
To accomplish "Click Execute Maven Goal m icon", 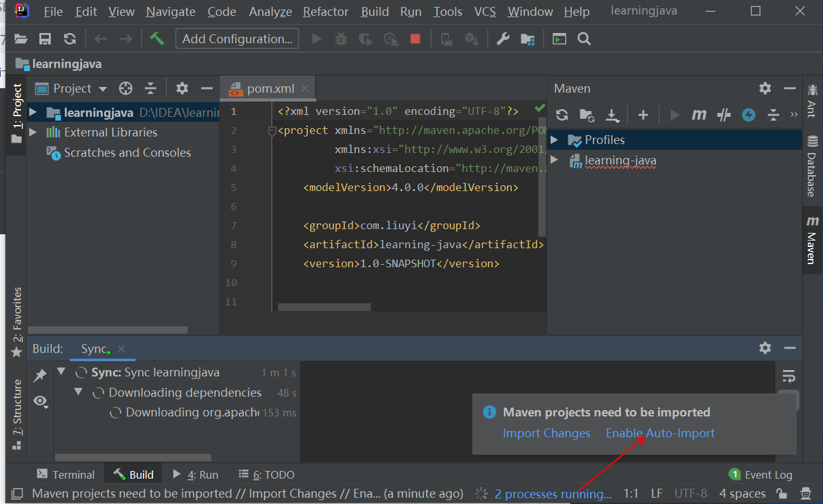I will click(x=699, y=115).
